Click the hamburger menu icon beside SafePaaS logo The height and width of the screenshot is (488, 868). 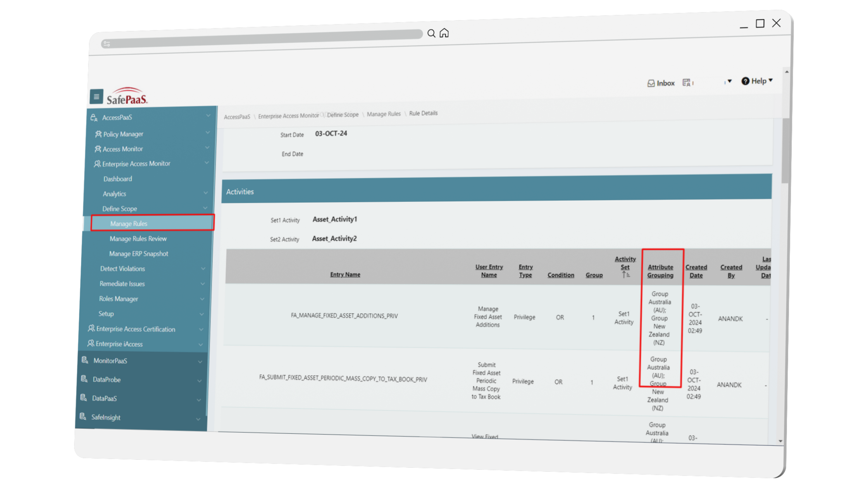(96, 96)
